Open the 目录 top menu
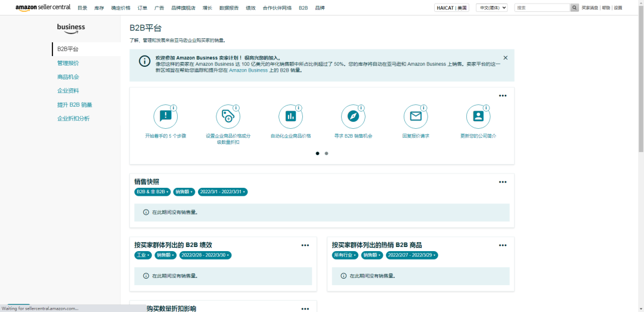Image resolution: width=644 pixels, height=312 pixels. coord(82,8)
